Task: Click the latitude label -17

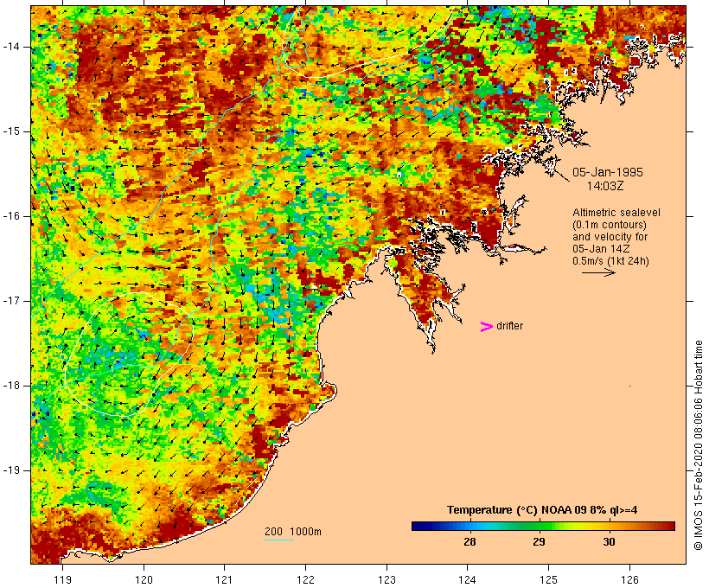Action: pyautogui.click(x=11, y=301)
